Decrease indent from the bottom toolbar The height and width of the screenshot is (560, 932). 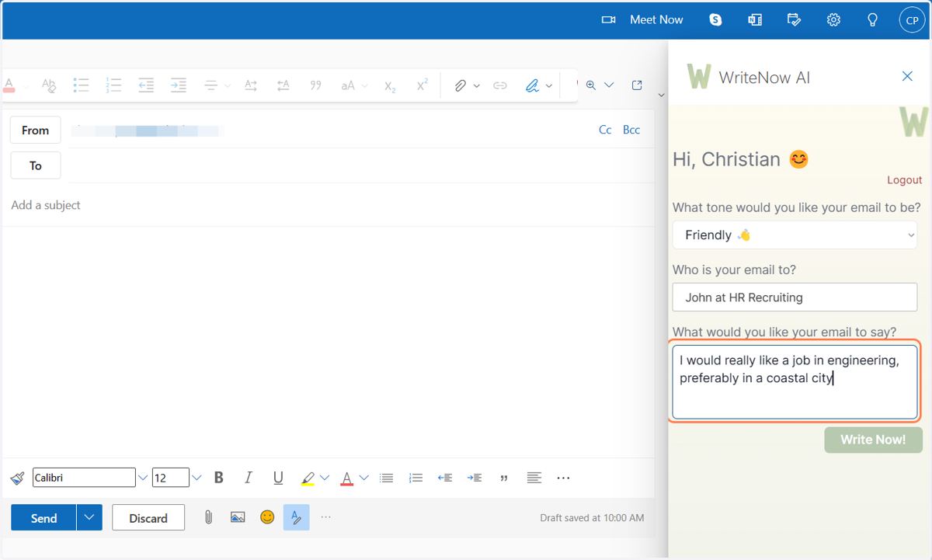click(445, 478)
